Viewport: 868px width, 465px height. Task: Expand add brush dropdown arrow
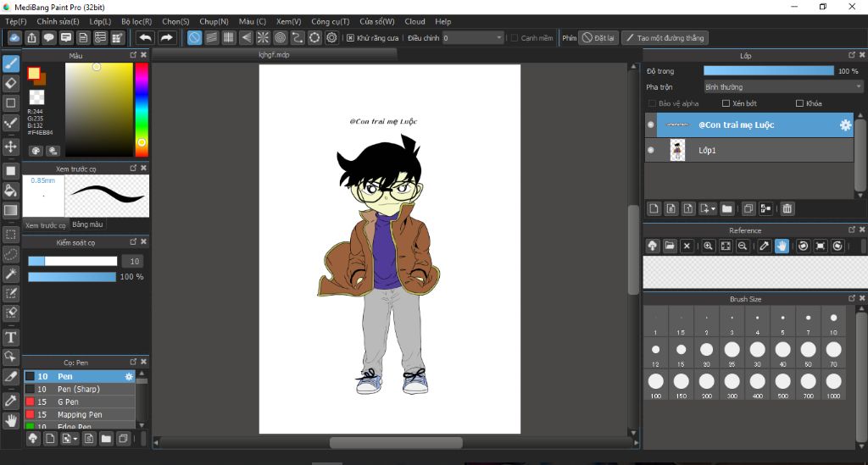click(x=75, y=439)
